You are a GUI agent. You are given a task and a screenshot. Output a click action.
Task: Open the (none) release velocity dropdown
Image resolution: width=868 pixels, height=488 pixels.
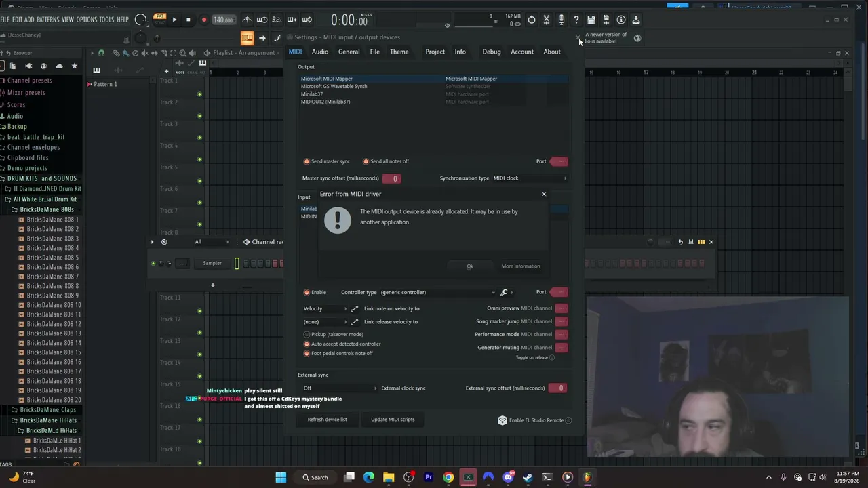point(325,321)
